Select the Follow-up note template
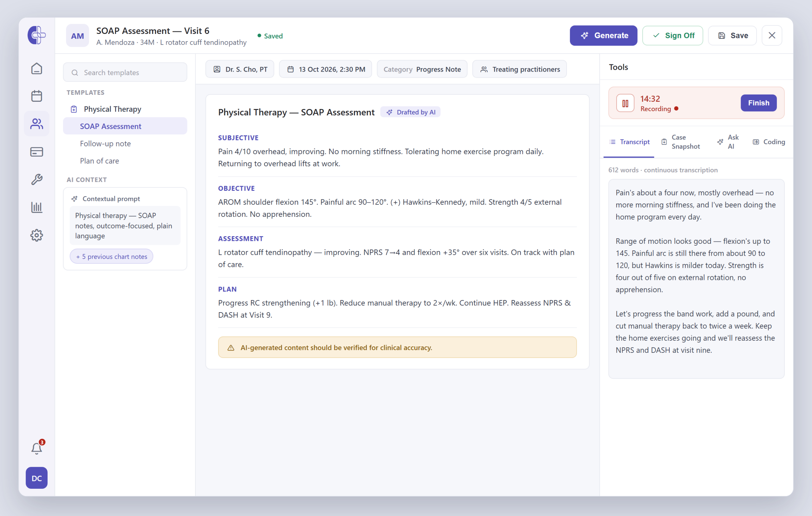Image resolution: width=812 pixels, height=516 pixels. point(125,144)
